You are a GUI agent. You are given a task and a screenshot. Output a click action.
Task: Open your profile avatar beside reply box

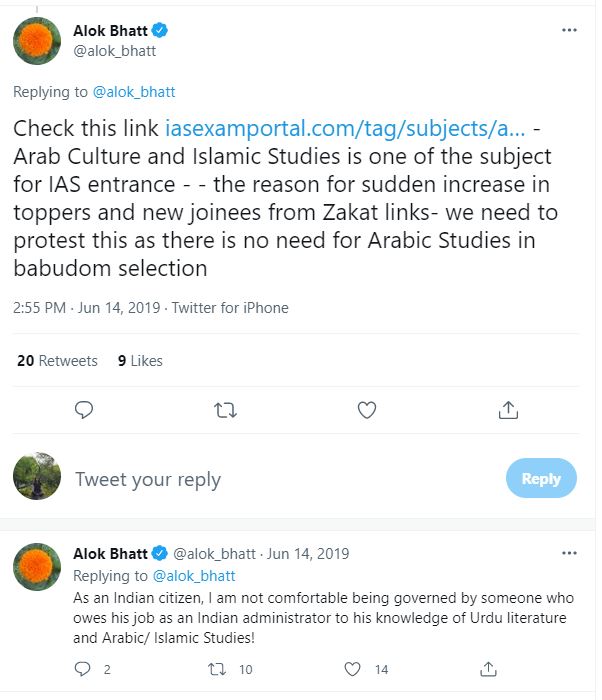click(x=37, y=475)
